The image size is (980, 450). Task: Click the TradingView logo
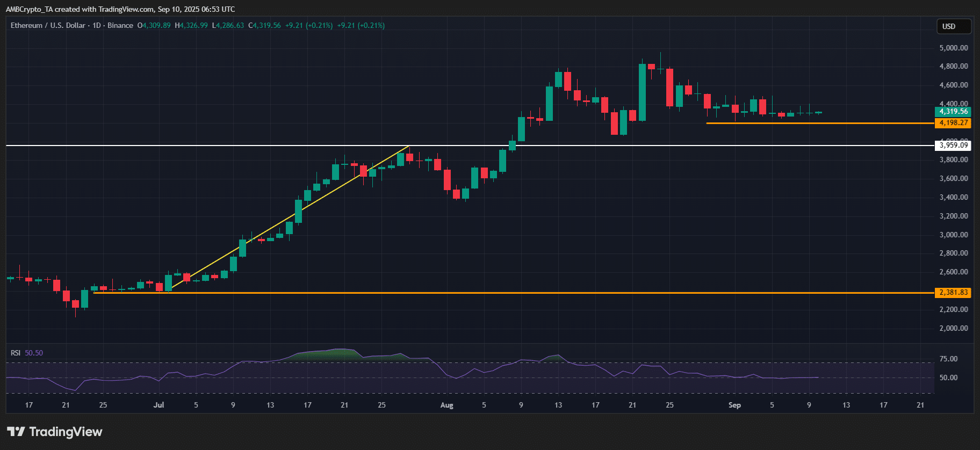click(x=54, y=432)
